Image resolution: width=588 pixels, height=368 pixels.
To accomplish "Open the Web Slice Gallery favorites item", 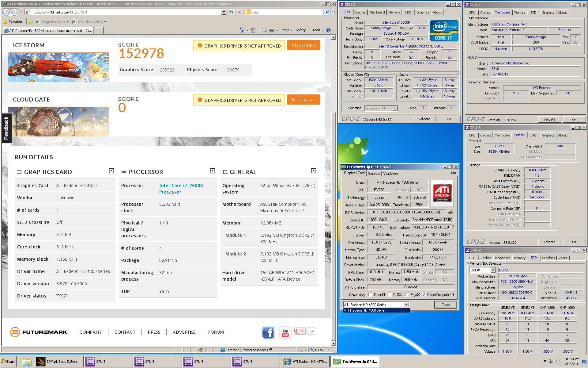I will (x=89, y=22).
